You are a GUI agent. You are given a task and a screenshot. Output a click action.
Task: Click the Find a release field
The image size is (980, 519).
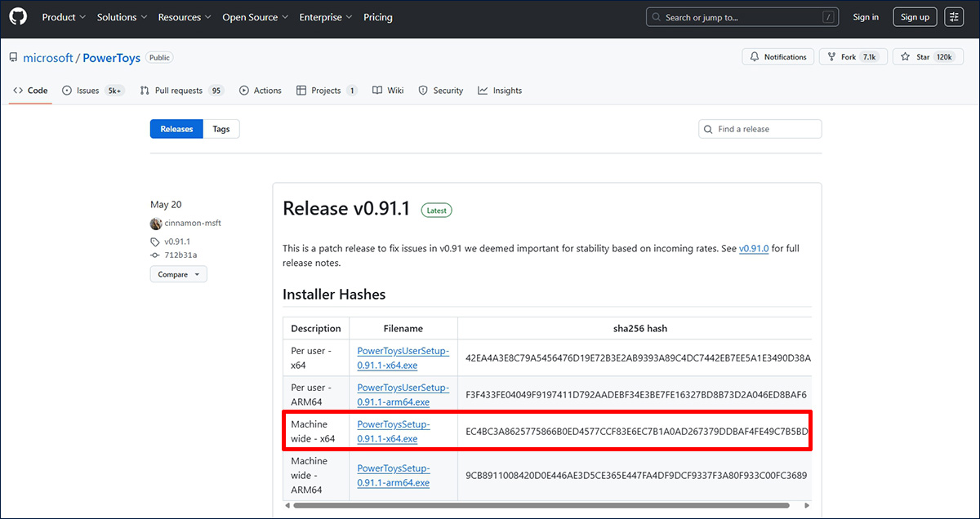pyautogui.click(x=760, y=129)
